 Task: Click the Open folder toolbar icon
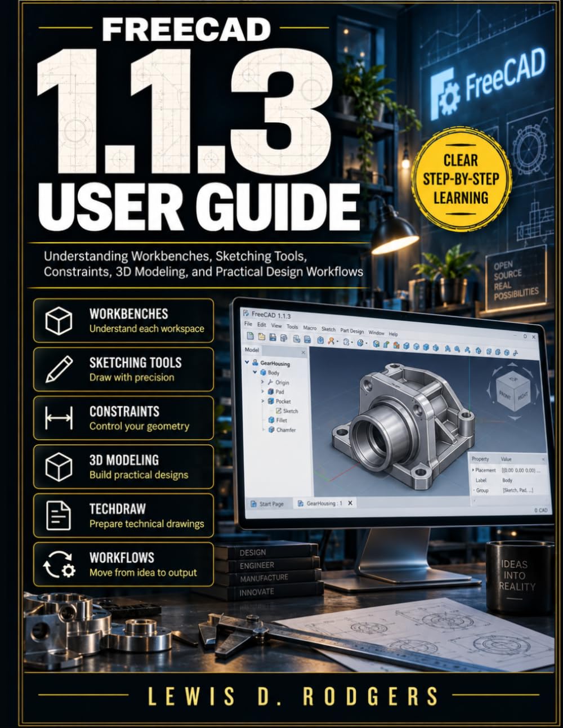[261, 336]
